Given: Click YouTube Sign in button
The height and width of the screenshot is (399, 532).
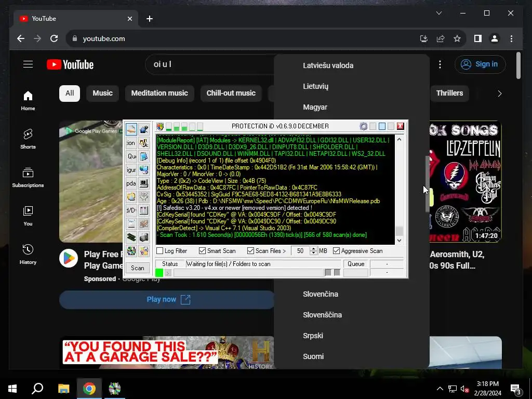Looking at the screenshot, I should 480,64.
